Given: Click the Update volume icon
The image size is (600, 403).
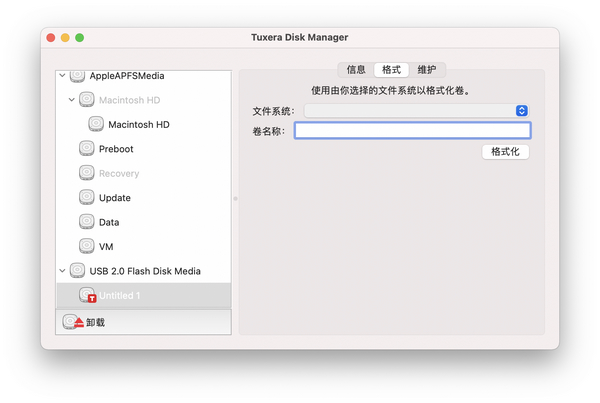Looking at the screenshot, I should (86, 197).
